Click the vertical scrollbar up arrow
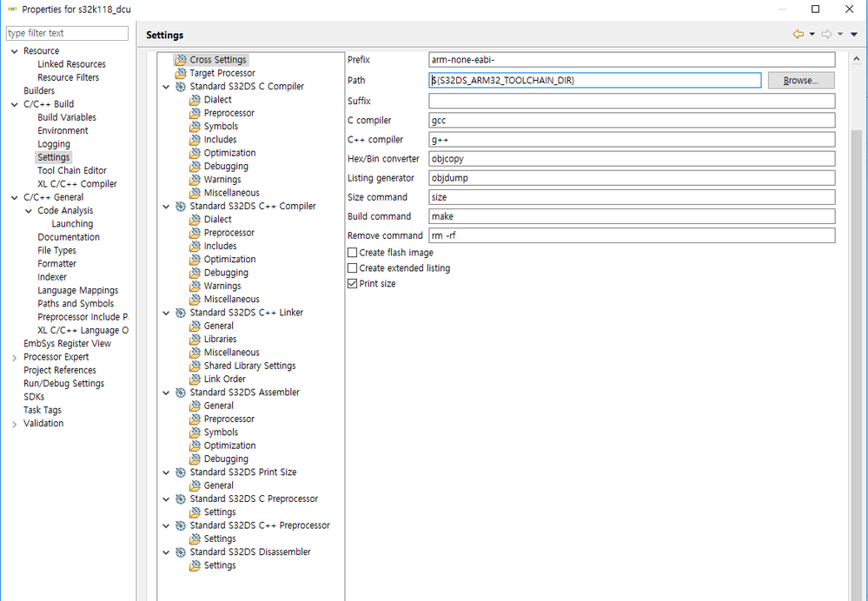This screenshot has width=868, height=601. tap(857, 59)
